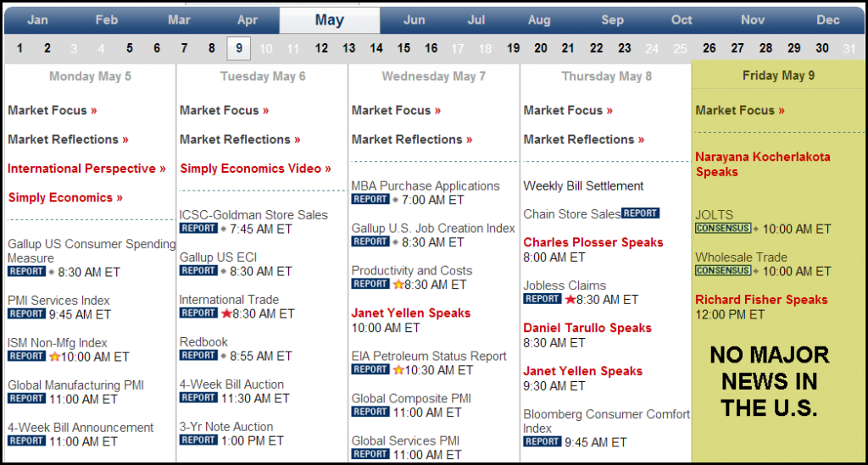This screenshot has height=465, width=868.
Task: Click REPORT badge for EIA Petroleum Status Report
Action: [370, 369]
